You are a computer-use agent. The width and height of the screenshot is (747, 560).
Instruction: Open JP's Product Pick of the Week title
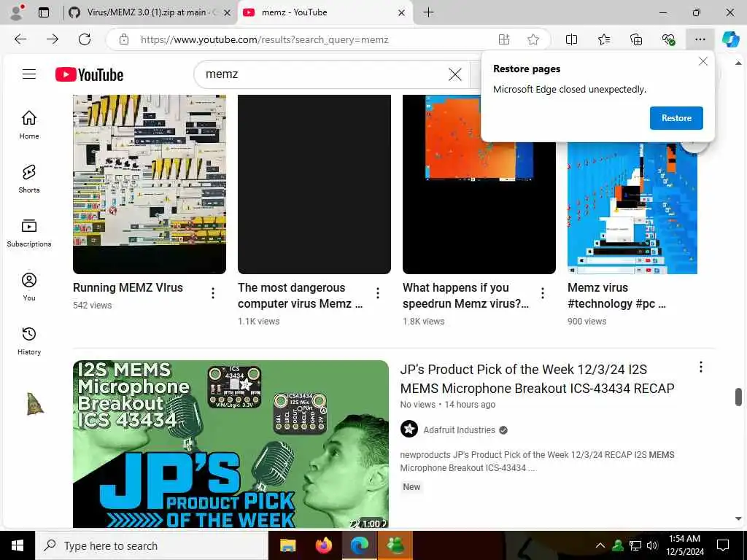coord(537,379)
